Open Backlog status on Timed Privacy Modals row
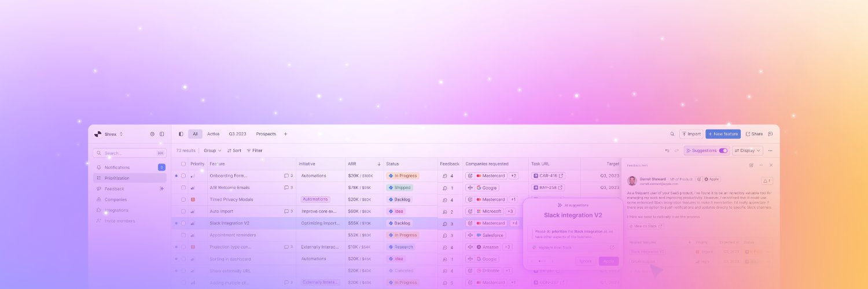 [399, 199]
